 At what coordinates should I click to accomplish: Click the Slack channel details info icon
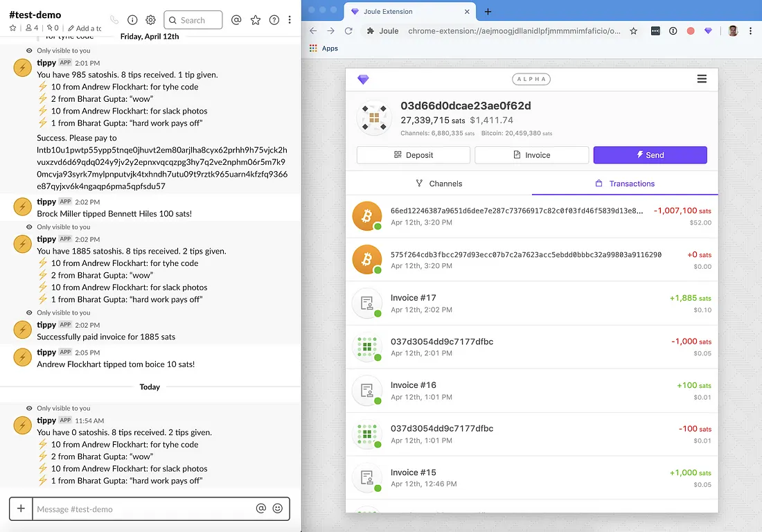132,20
